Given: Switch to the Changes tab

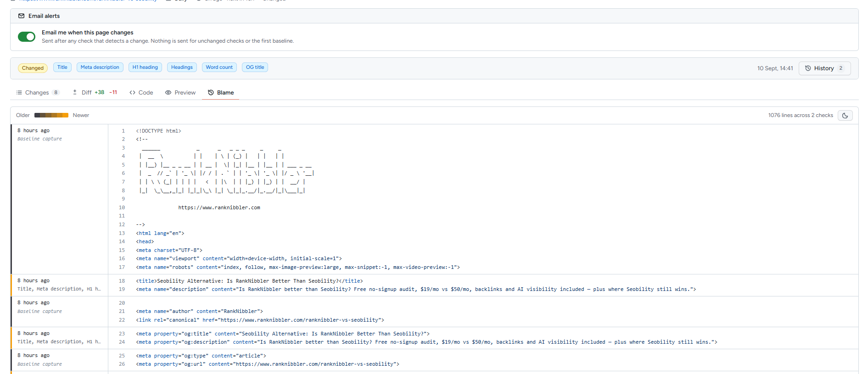Looking at the screenshot, I should (38, 92).
